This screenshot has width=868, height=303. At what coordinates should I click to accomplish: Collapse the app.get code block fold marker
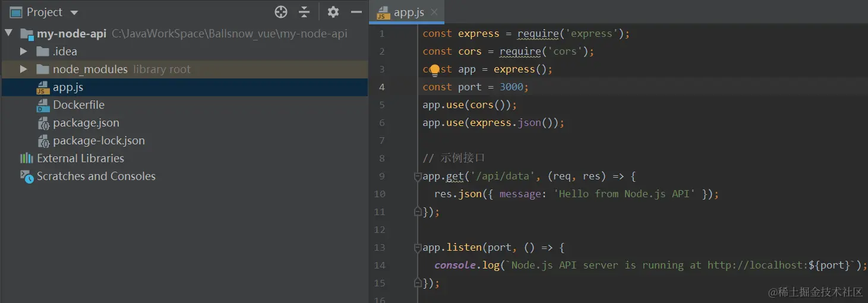click(418, 176)
